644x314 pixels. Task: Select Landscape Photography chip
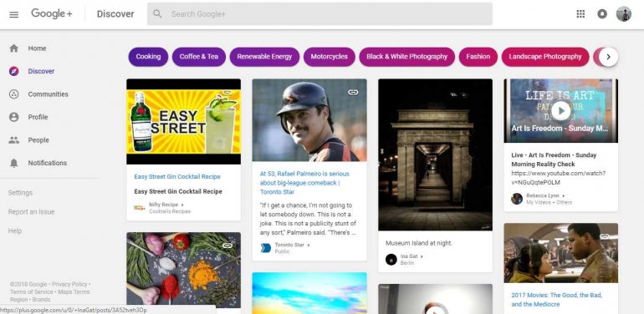coord(545,57)
